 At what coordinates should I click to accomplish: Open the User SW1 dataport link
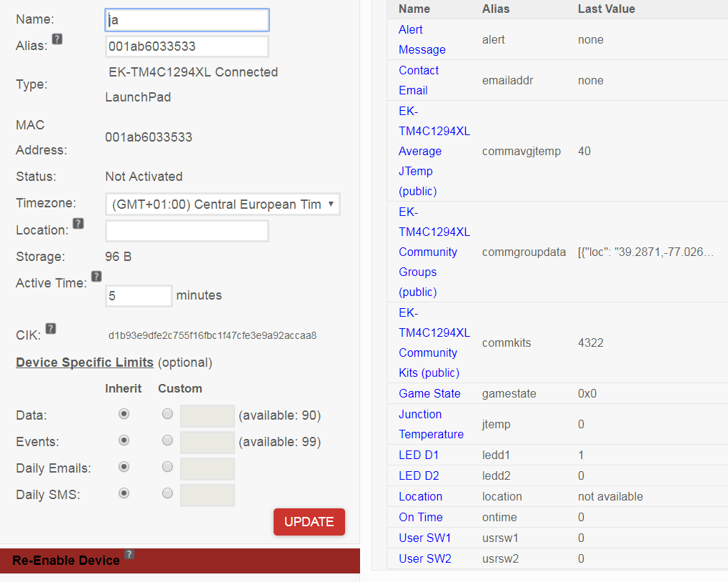click(425, 538)
